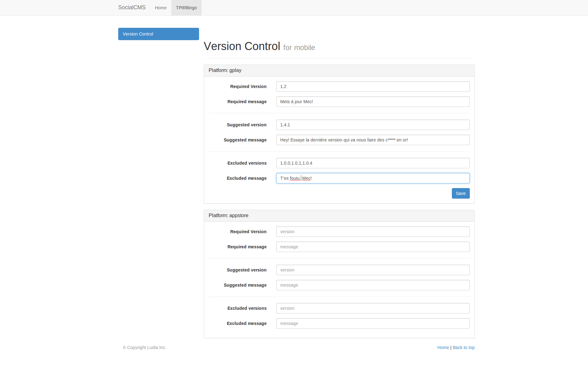Focus the gplay Excluded message field
This screenshot has height=366, width=588.
point(373,178)
